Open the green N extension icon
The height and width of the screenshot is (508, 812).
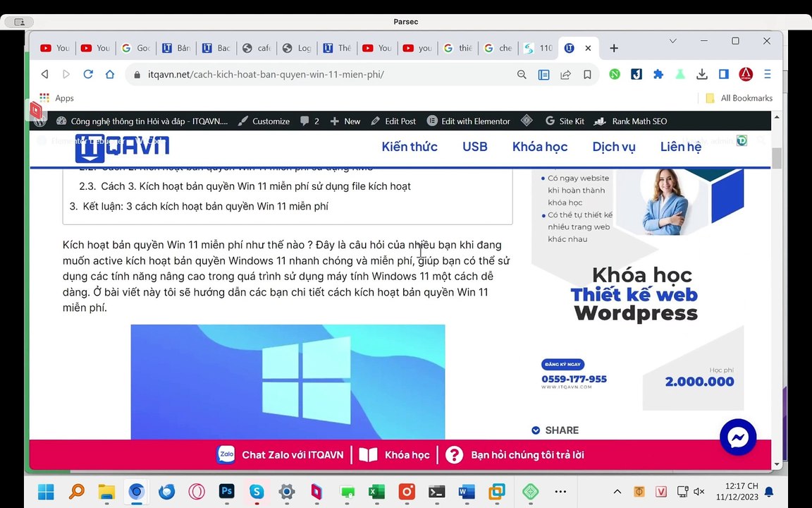pyautogui.click(x=615, y=74)
